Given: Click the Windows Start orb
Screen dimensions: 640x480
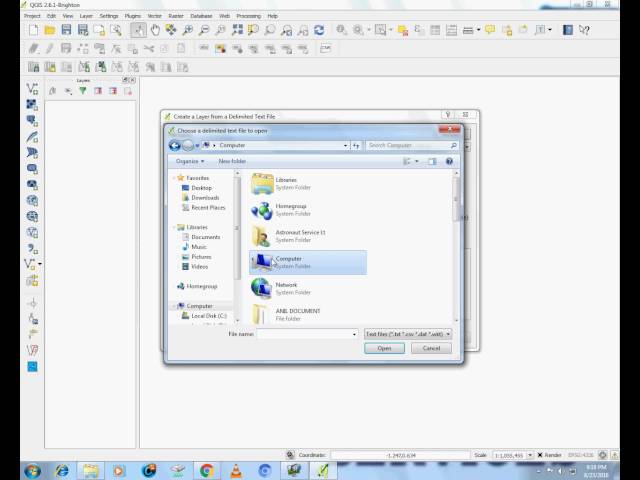Looking at the screenshot, I should [x=33, y=471].
